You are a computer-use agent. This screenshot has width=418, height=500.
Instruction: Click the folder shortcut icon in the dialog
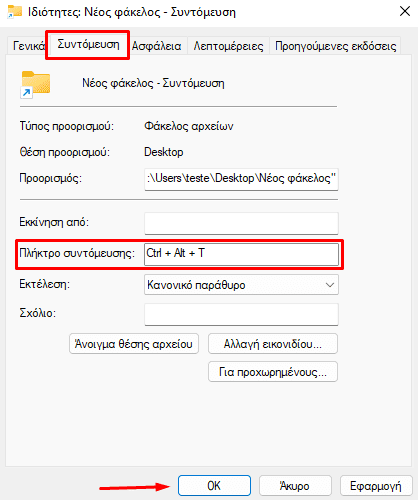tap(35, 85)
